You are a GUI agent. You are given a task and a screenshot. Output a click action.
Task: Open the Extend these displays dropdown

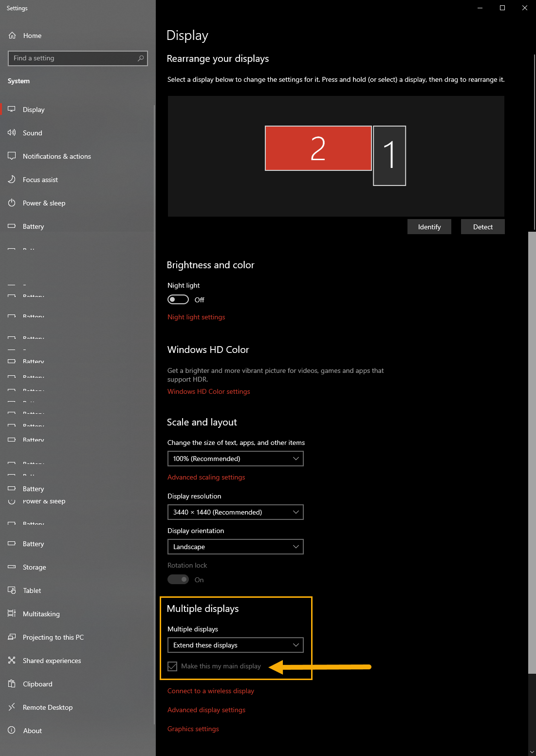[236, 645]
